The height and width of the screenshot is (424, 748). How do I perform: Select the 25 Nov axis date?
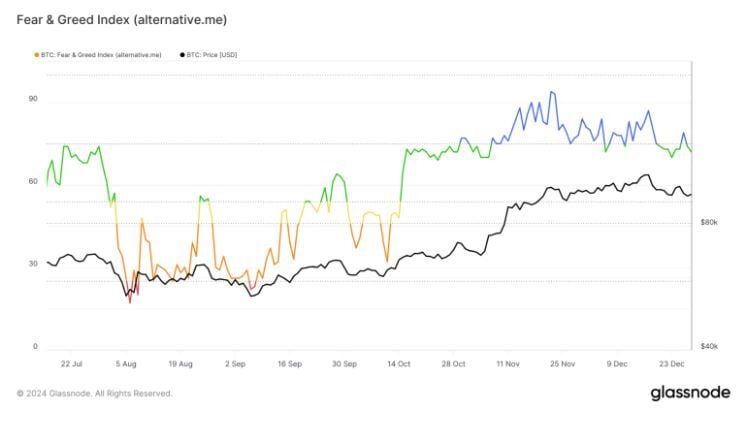pos(563,365)
